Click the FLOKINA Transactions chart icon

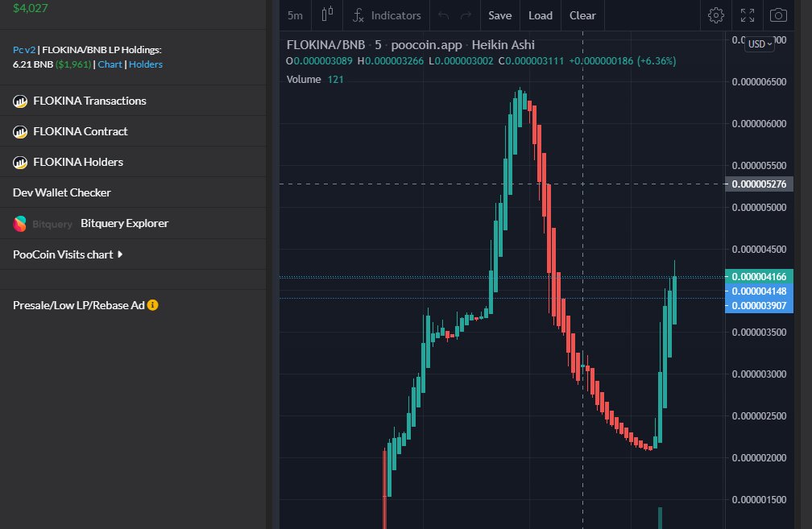pyautogui.click(x=19, y=101)
